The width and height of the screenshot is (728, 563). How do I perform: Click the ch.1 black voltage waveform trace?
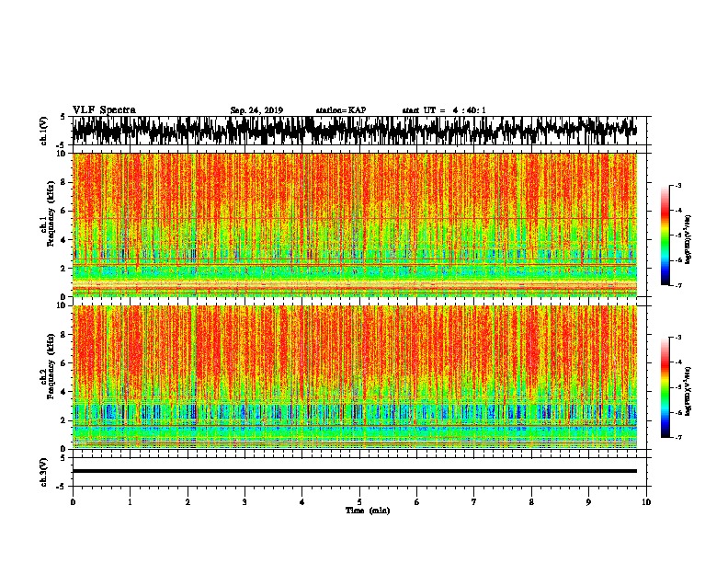355,131
